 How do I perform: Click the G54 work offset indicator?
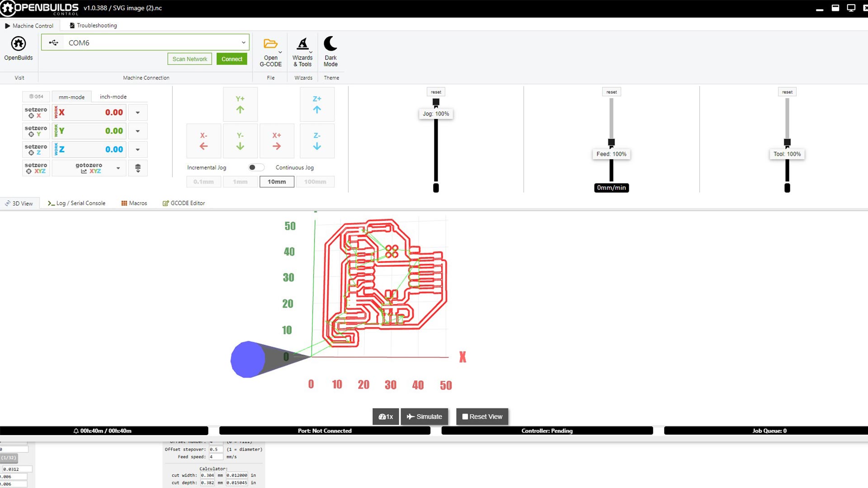[x=36, y=97]
